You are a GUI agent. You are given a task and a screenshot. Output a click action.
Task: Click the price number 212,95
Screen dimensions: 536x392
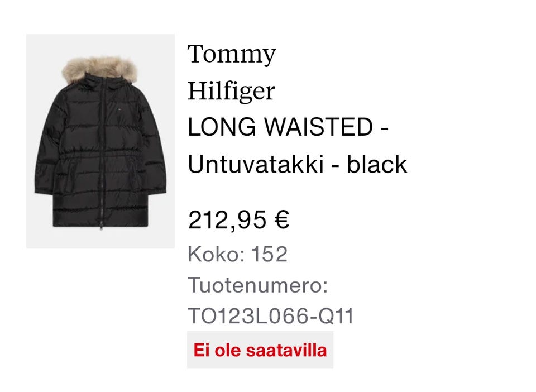pyautogui.click(x=227, y=220)
